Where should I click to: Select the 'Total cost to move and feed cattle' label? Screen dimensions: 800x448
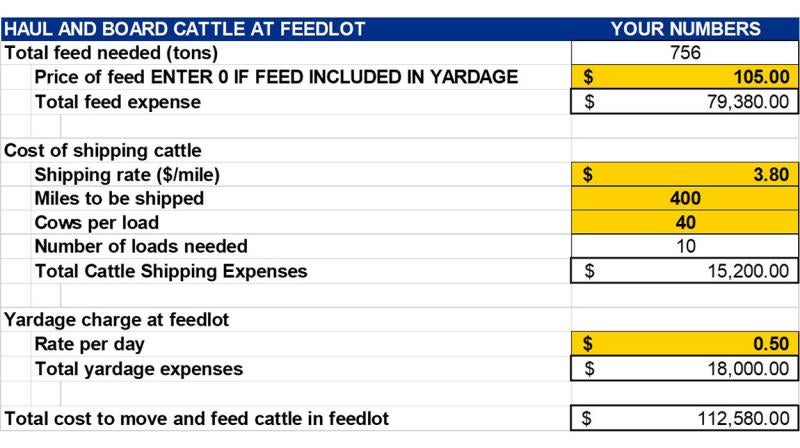click(197, 418)
